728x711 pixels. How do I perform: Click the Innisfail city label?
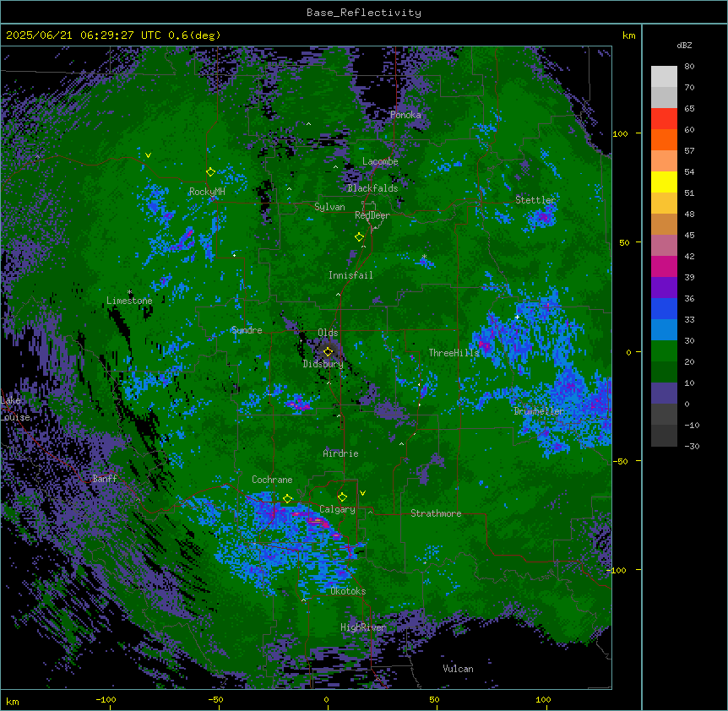click(350, 275)
